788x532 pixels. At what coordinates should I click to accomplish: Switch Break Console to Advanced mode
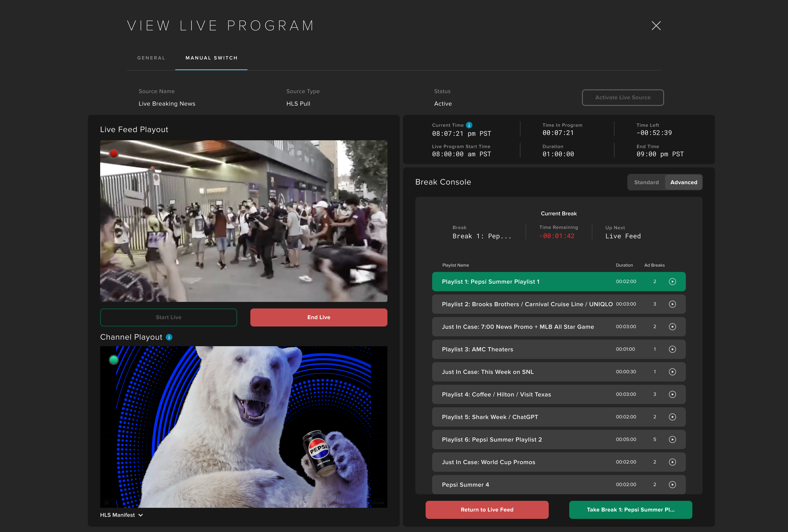pos(684,182)
